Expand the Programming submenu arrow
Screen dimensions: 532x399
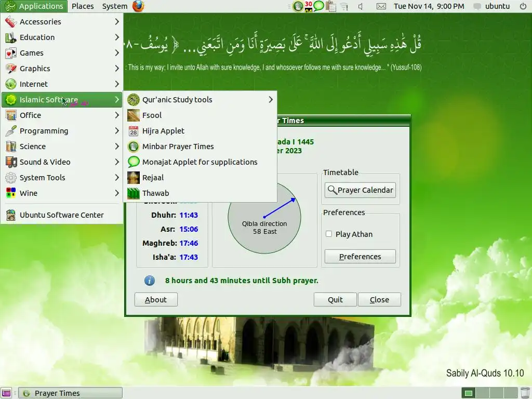(x=117, y=131)
